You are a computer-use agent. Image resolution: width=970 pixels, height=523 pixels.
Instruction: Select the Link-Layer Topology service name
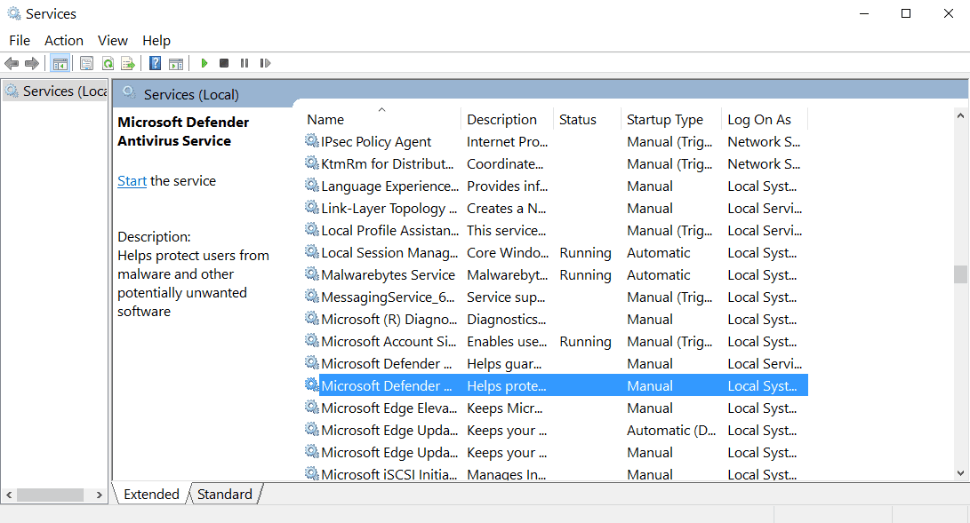point(389,209)
